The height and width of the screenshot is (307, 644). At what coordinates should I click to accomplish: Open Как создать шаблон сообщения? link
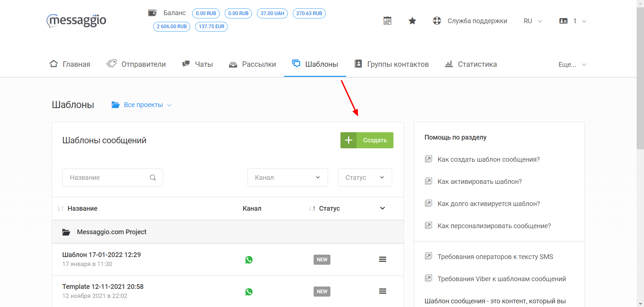(489, 159)
